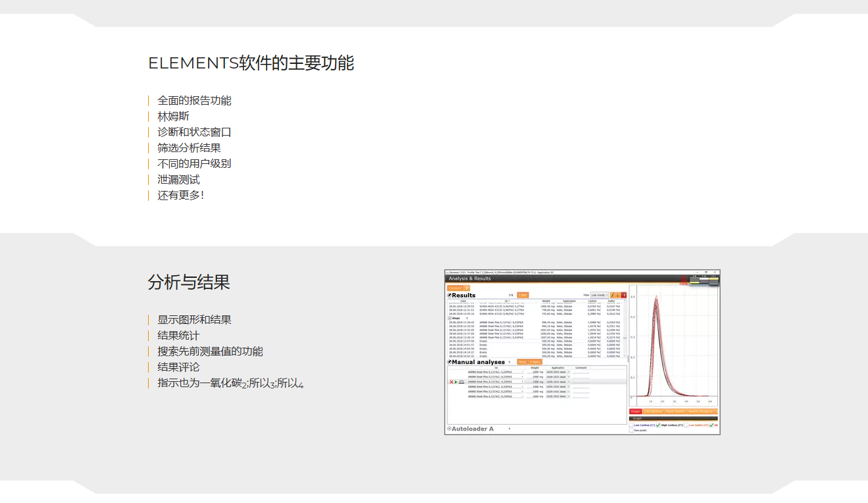
Task: Click the Manual analyses section circle icon
Action: 449,362
